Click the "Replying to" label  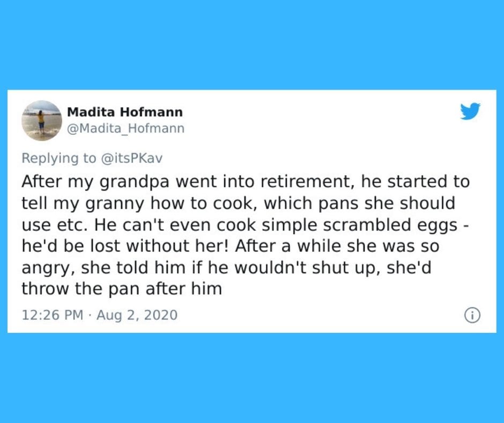coord(59,158)
